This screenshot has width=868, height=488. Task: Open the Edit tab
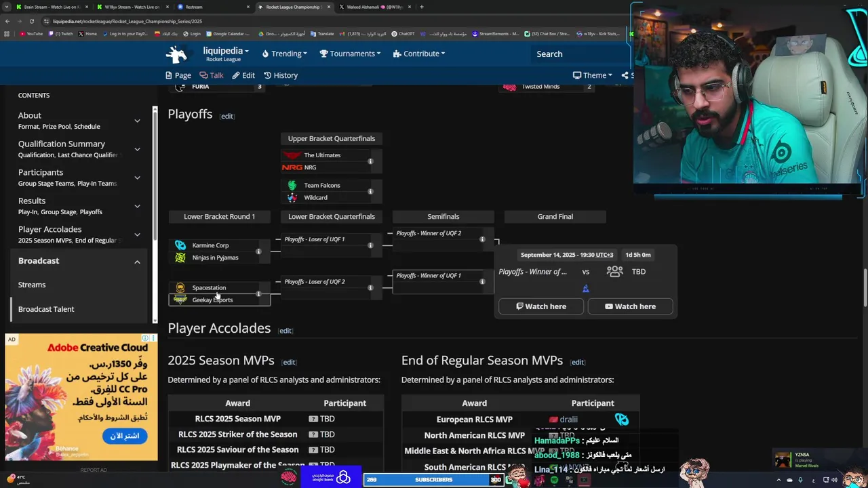[243, 75]
